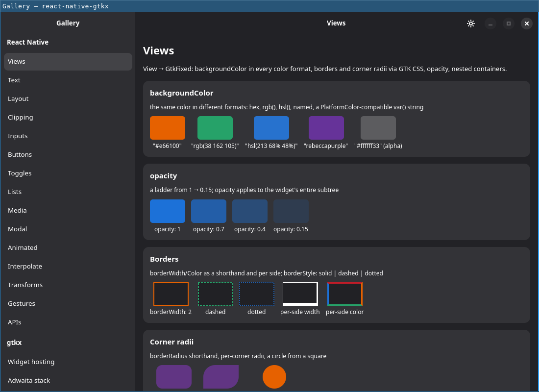
Task: Click the opacity: 0.4 box
Action: (250, 211)
